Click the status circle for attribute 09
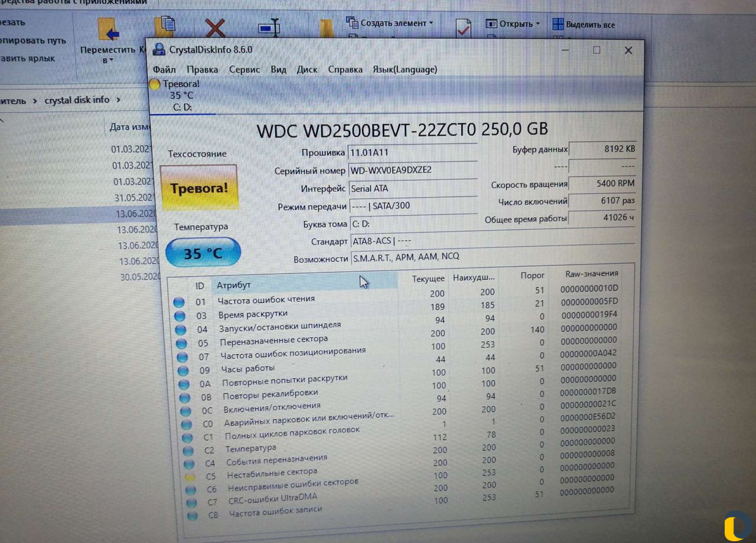The height and width of the screenshot is (543, 756). 183,371
